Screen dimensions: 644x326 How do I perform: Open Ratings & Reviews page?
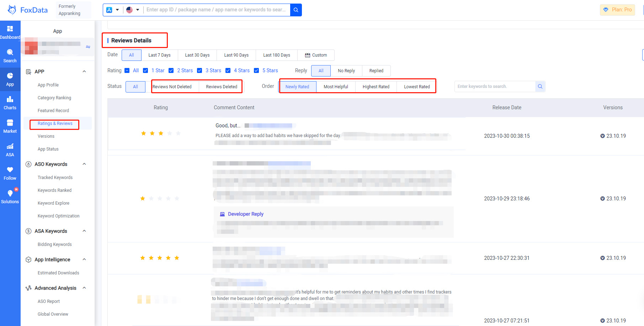55,123
